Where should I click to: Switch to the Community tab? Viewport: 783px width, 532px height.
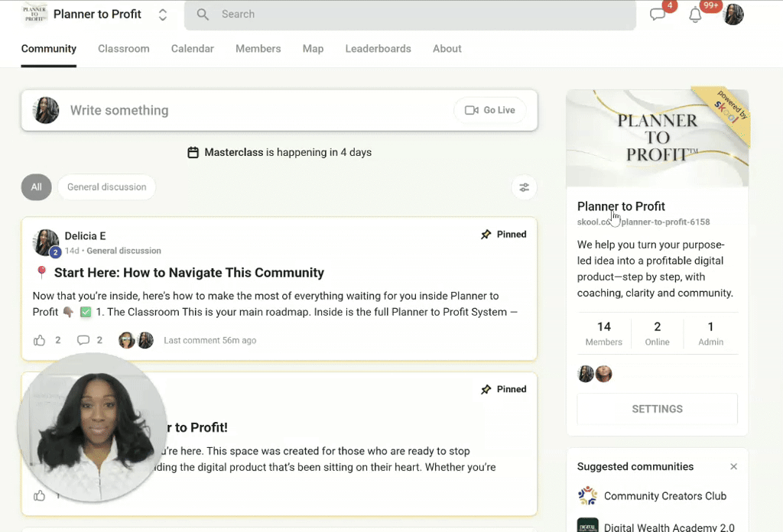tap(48, 48)
